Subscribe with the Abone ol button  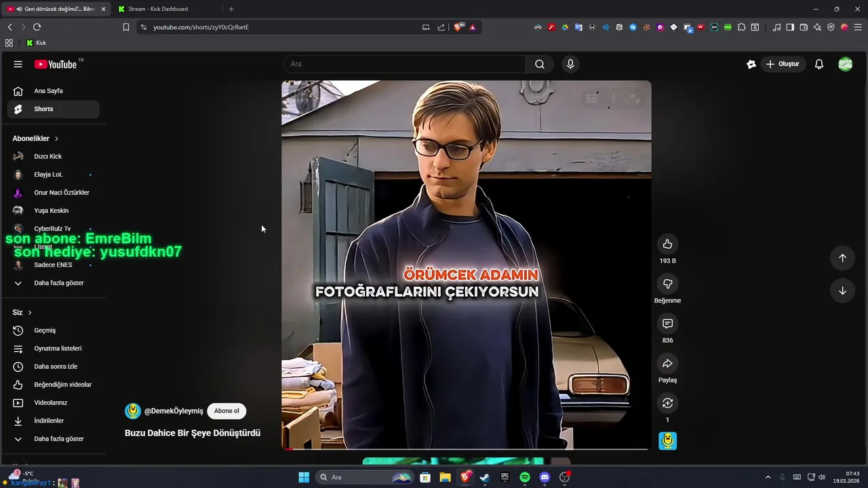click(226, 411)
